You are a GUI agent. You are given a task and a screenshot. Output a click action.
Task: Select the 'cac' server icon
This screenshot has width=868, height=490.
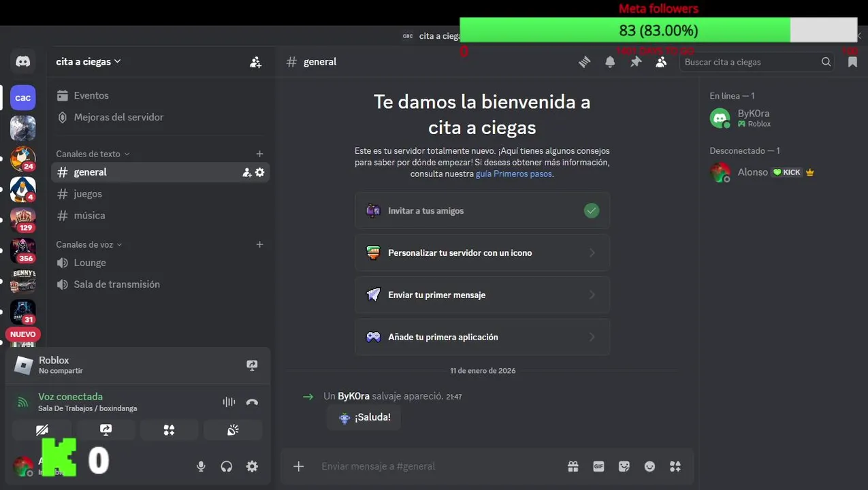click(23, 97)
